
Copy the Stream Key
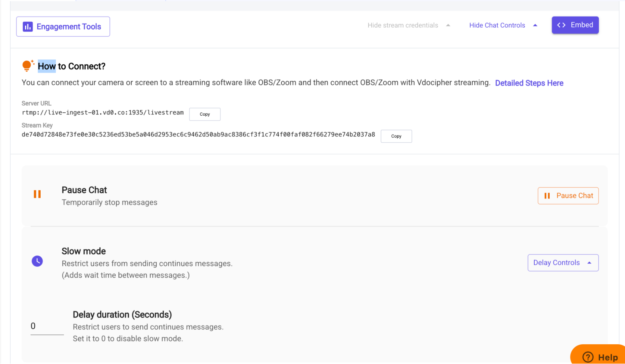click(396, 136)
